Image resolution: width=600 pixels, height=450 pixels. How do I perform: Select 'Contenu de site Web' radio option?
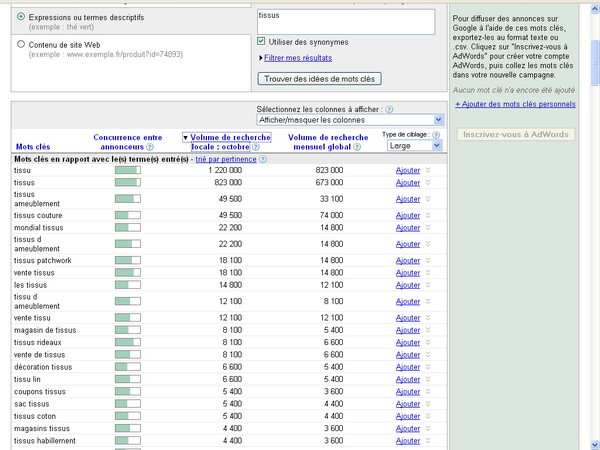click(22, 44)
